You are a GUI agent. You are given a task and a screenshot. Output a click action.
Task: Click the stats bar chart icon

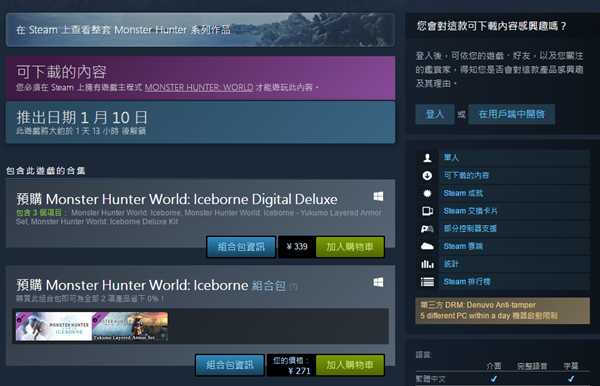pos(427,264)
